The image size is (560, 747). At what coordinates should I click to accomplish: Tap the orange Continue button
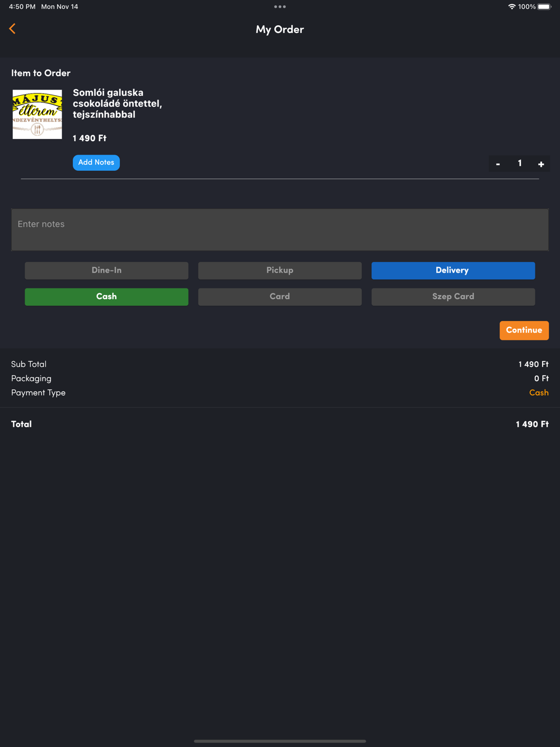point(524,330)
